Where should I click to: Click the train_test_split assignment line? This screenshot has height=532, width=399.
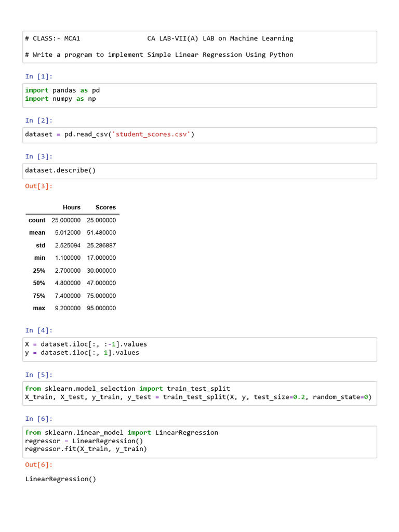pos(198,397)
